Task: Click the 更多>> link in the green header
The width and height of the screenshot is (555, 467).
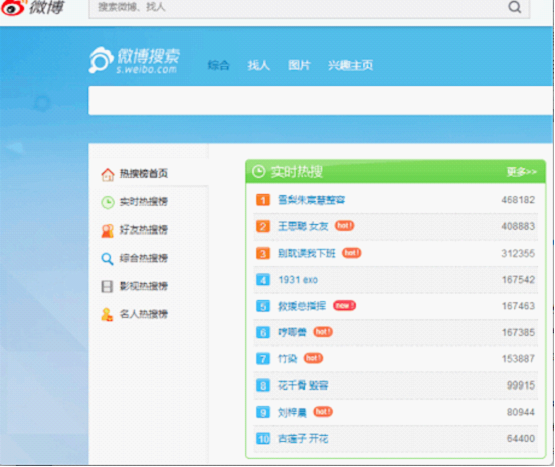Action: point(521,172)
